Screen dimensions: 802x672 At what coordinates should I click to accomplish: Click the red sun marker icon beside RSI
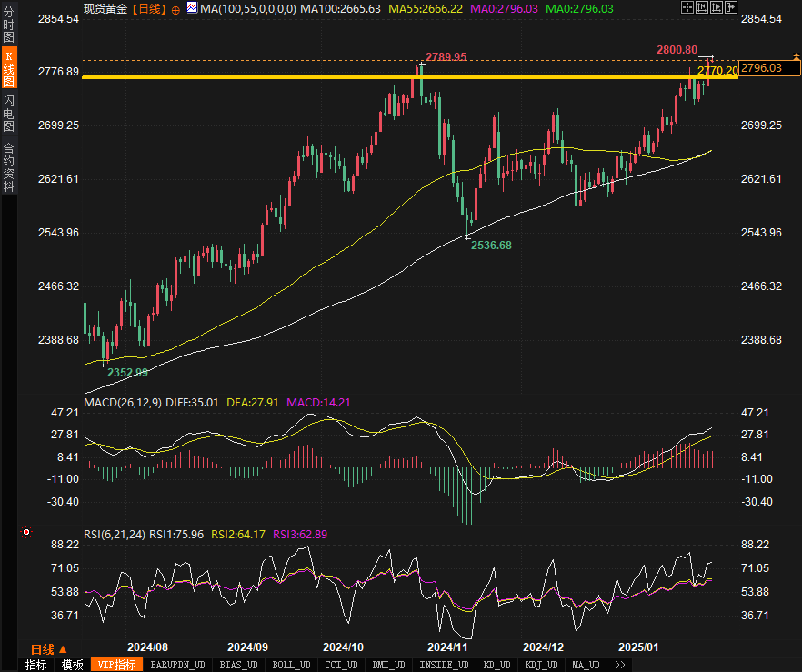[25, 532]
